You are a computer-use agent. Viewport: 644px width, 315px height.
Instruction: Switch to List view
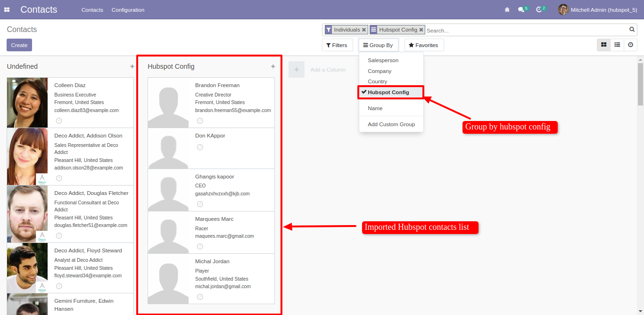(x=617, y=45)
